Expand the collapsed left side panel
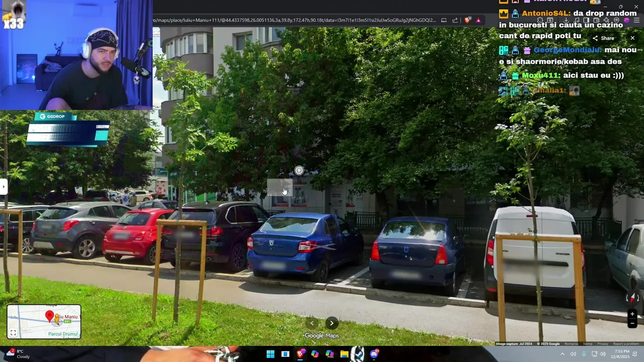The image size is (644, 362). pyautogui.click(x=3, y=187)
